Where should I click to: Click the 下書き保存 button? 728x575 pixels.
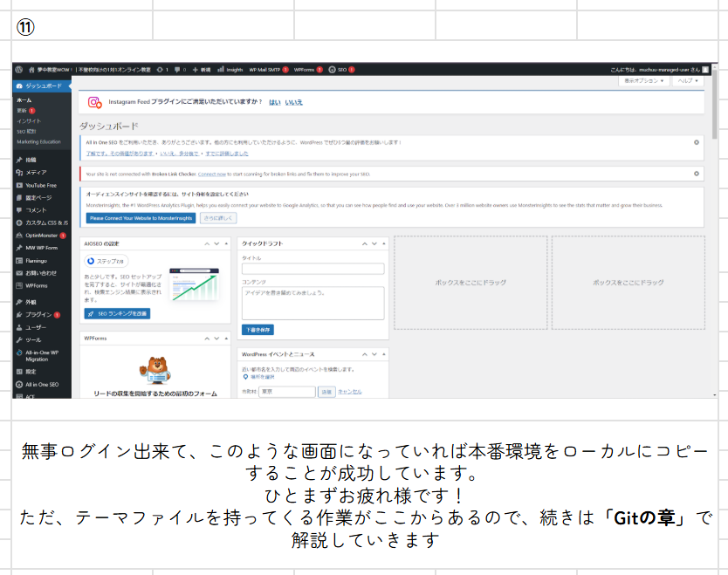pos(259,330)
